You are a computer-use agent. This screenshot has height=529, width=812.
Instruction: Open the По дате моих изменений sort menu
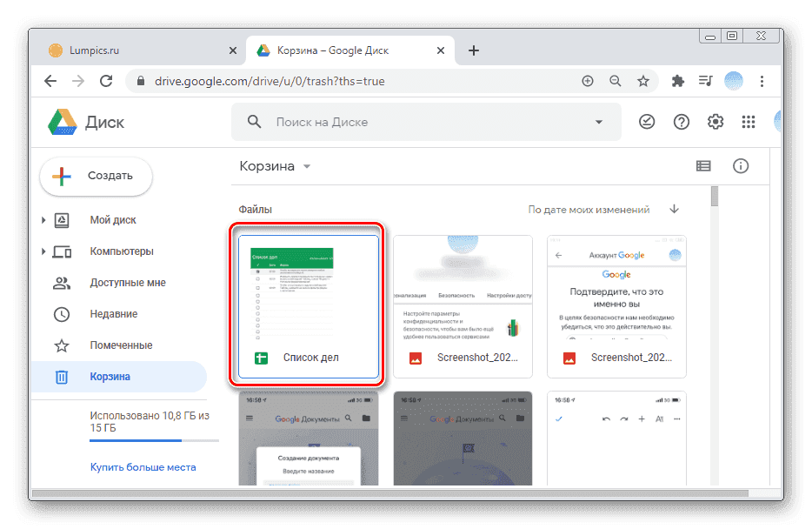(589, 210)
